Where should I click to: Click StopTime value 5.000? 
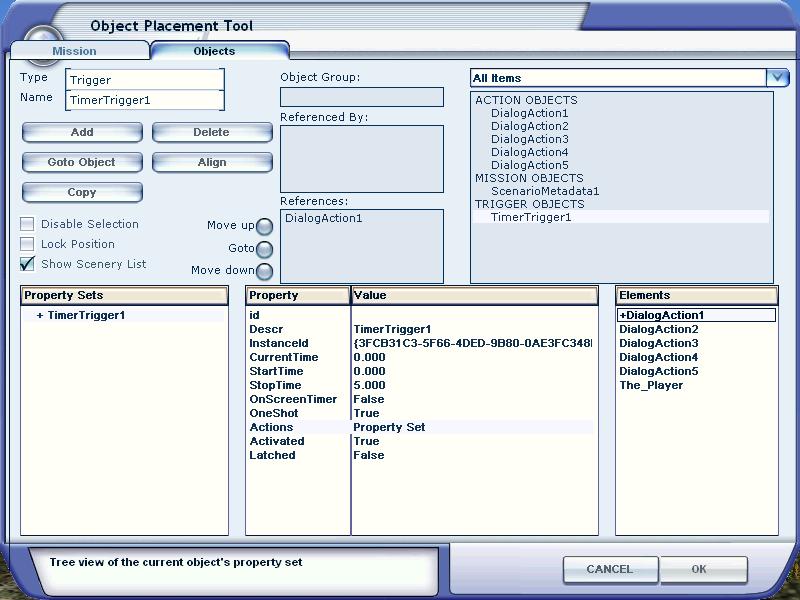[x=369, y=385]
